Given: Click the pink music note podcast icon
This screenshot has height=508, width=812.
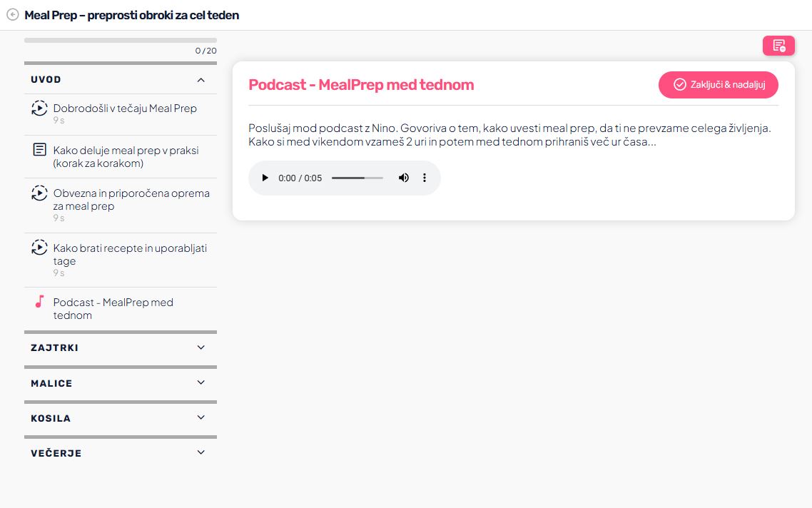Looking at the screenshot, I should click(39, 302).
